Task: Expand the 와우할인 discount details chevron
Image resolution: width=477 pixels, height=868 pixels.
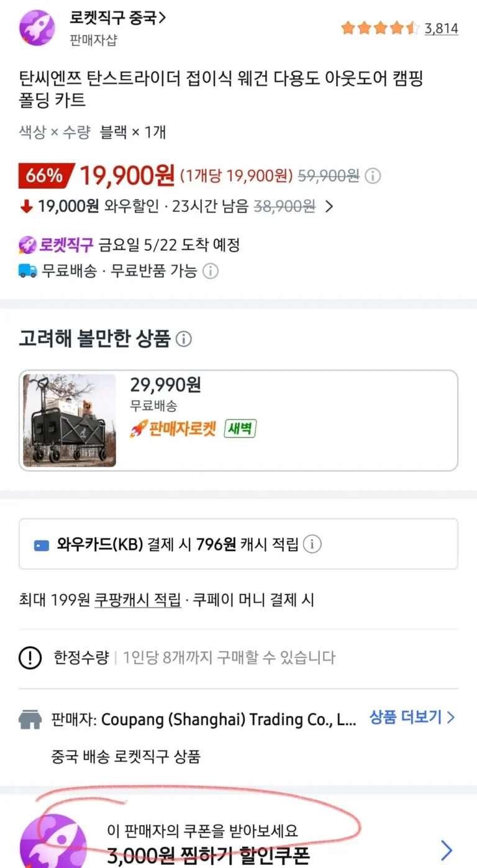Action: (329, 206)
